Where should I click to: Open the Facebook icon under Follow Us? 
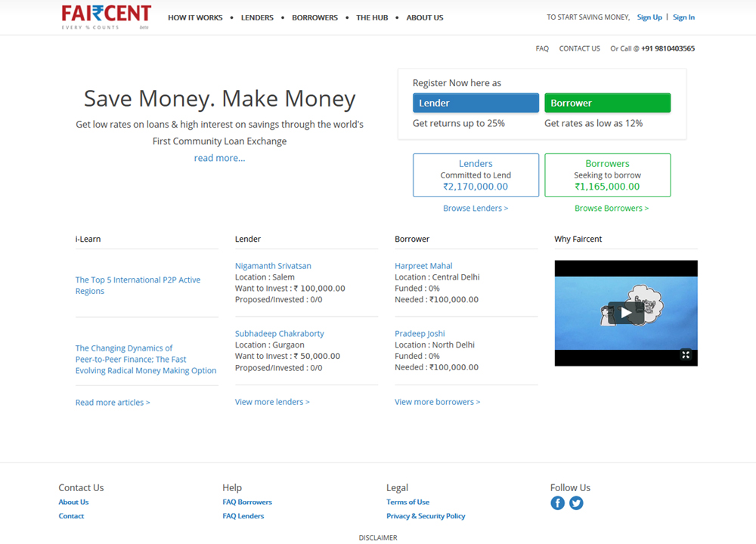pyautogui.click(x=557, y=503)
